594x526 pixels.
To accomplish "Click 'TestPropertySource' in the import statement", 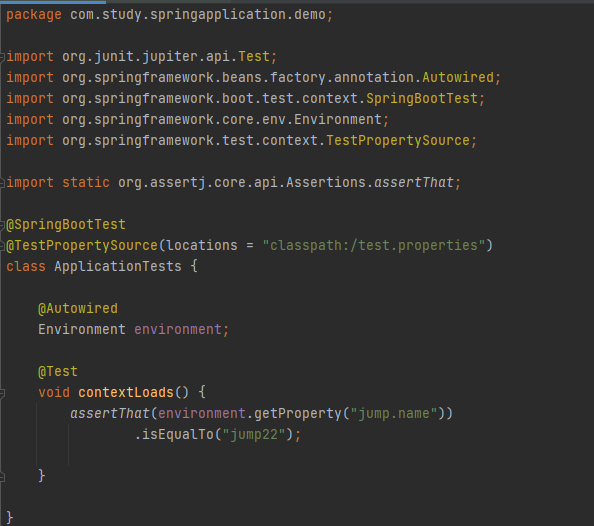I will pyautogui.click(x=398, y=141).
